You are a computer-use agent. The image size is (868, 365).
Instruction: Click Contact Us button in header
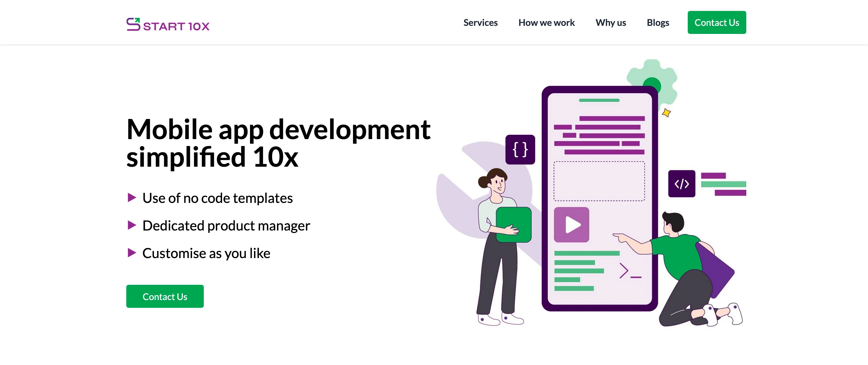716,23
